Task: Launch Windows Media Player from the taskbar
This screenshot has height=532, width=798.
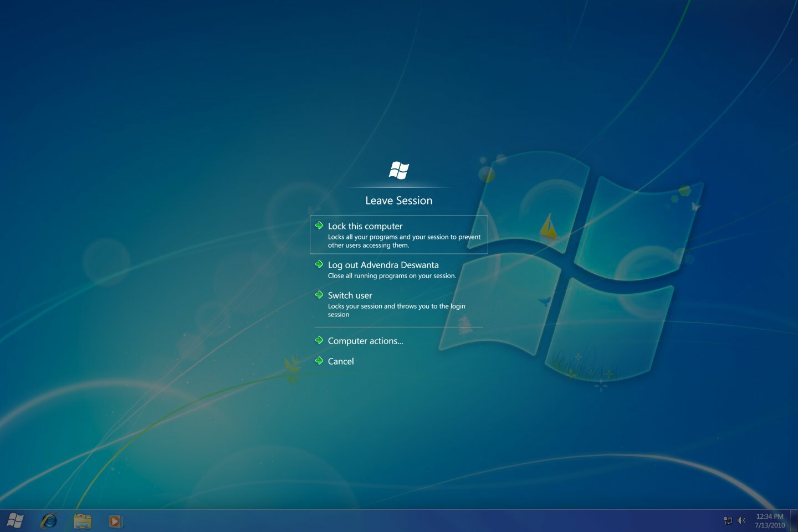Action: pyautogui.click(x=115, y=521)
